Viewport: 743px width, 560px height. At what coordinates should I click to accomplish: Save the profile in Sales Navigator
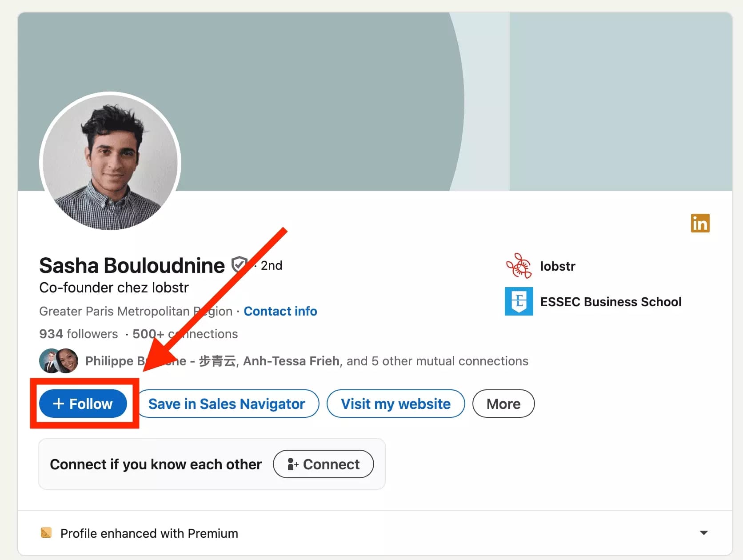point(227,404)
